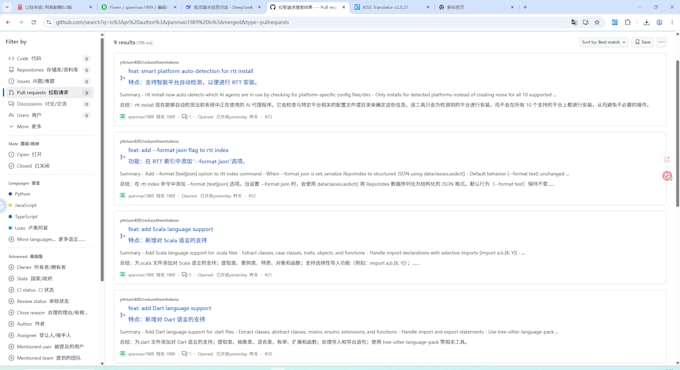Click the filter sidebar scrollbar
This screenshot has height=370, width=680.
click(x=102, y=159)
